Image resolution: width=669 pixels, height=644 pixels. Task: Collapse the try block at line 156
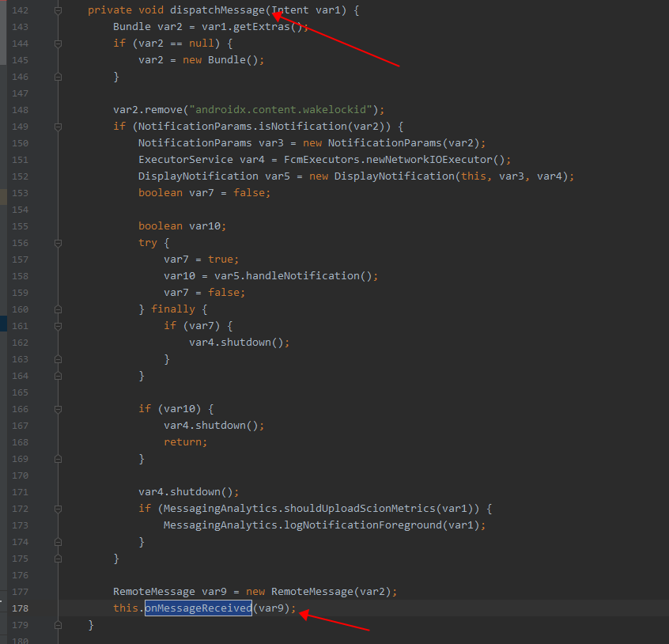(58, 243)
